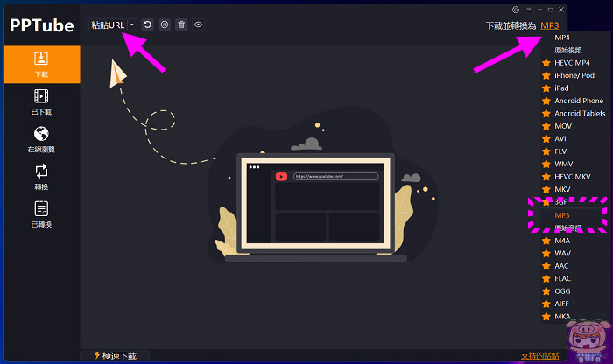Click the resume all downloads icon
Image resolution: width=613 pixels, height=364 pixels.
[147, 24]
